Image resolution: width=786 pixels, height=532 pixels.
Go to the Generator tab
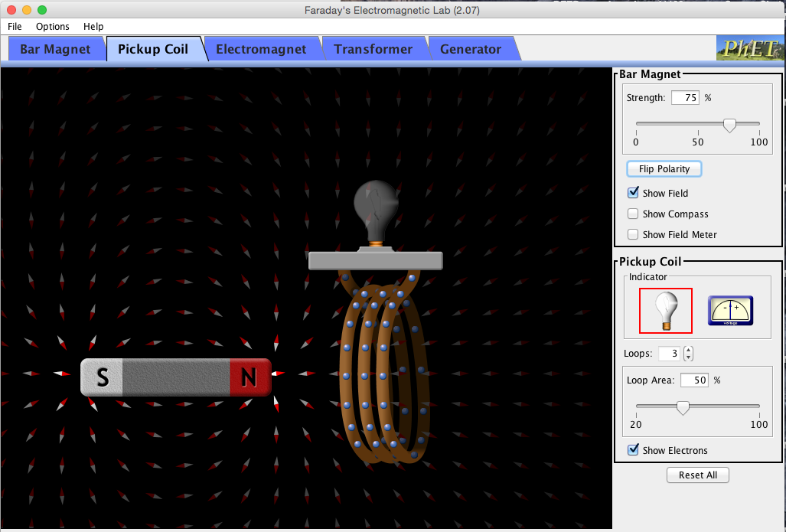[x=471, y=49]
